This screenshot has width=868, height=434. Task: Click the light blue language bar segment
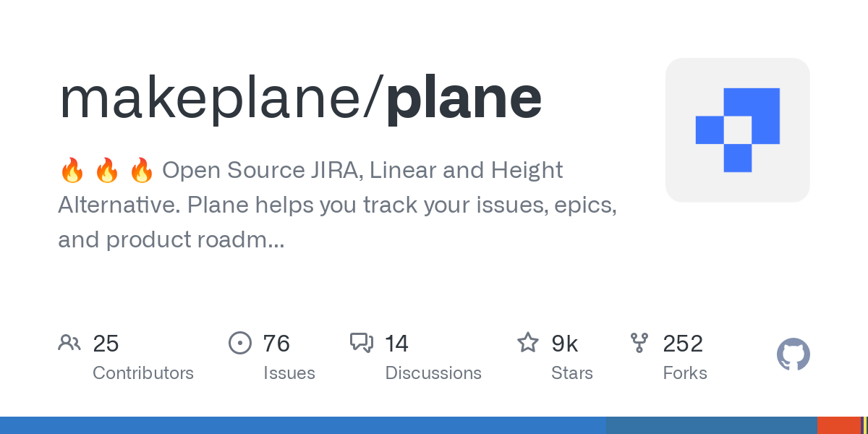(x=303, y=425)
